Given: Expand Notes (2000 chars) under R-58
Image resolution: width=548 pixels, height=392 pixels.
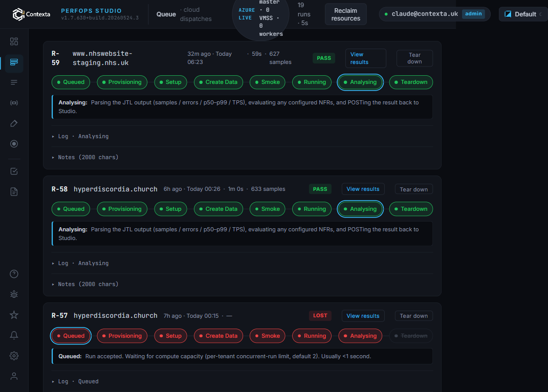Looking at the screenshot, I should pyautogui.click(x=85, y=285).
